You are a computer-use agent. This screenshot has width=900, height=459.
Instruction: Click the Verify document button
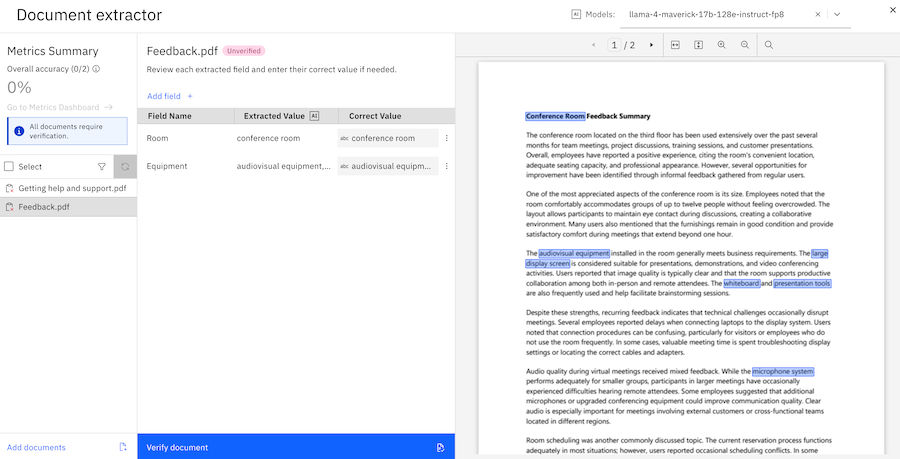[296, 447]
